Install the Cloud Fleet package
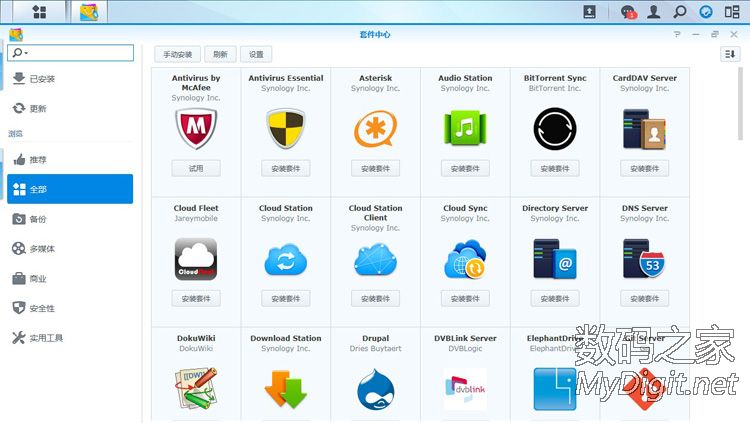 pos(196,299)
